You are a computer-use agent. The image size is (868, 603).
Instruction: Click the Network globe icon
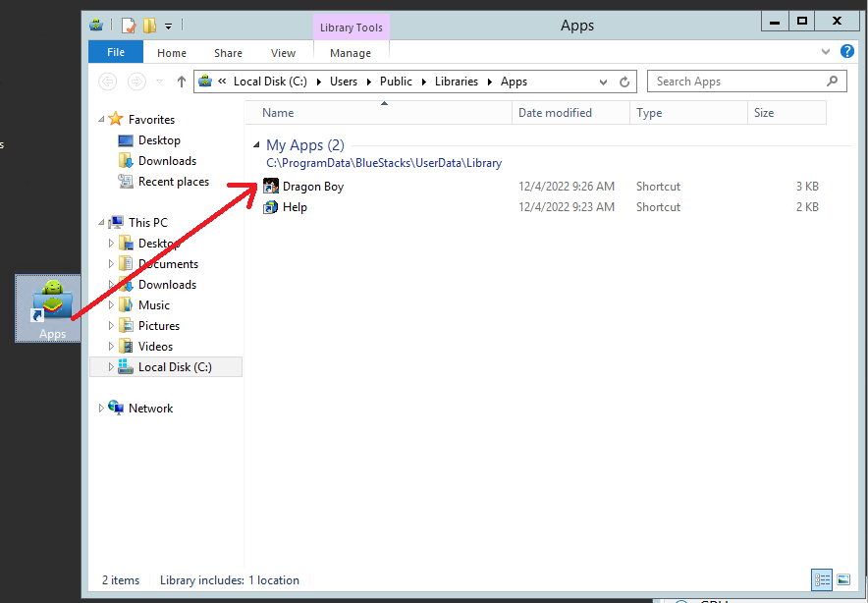116,408
